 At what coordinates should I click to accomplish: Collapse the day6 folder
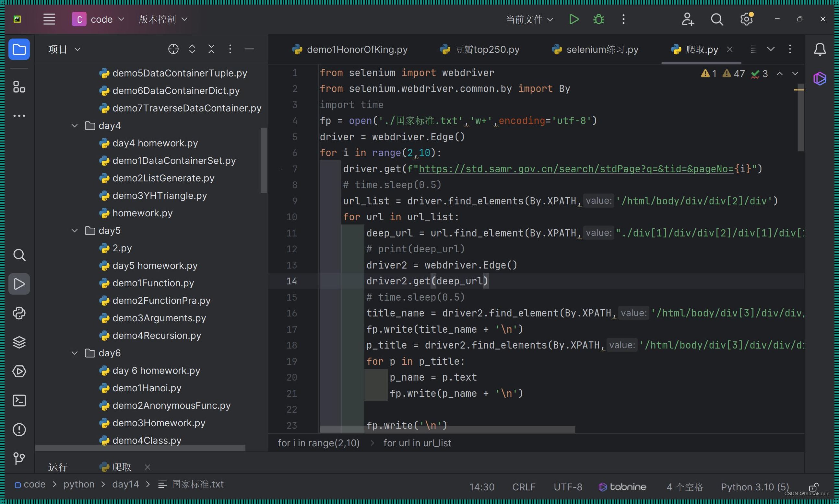coord(75,353)
